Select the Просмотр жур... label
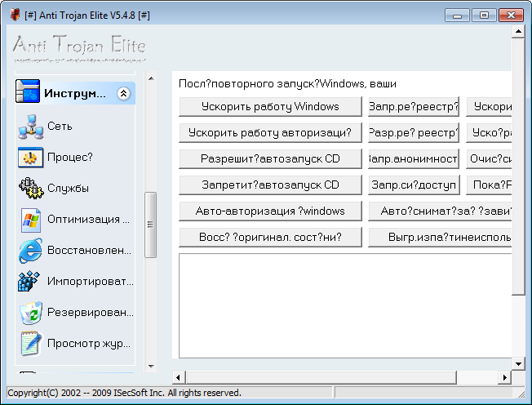The image size is (532, 405). click(x=89, y=344)
